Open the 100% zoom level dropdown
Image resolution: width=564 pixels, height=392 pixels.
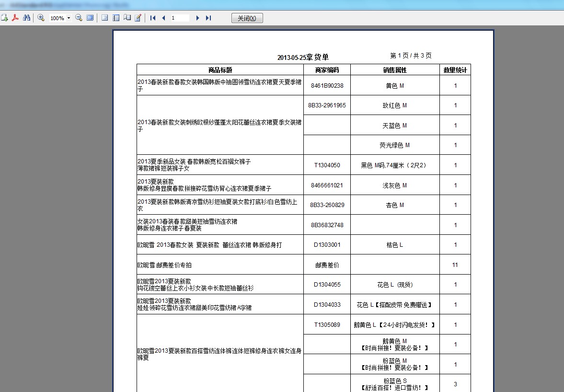point(69,18)
